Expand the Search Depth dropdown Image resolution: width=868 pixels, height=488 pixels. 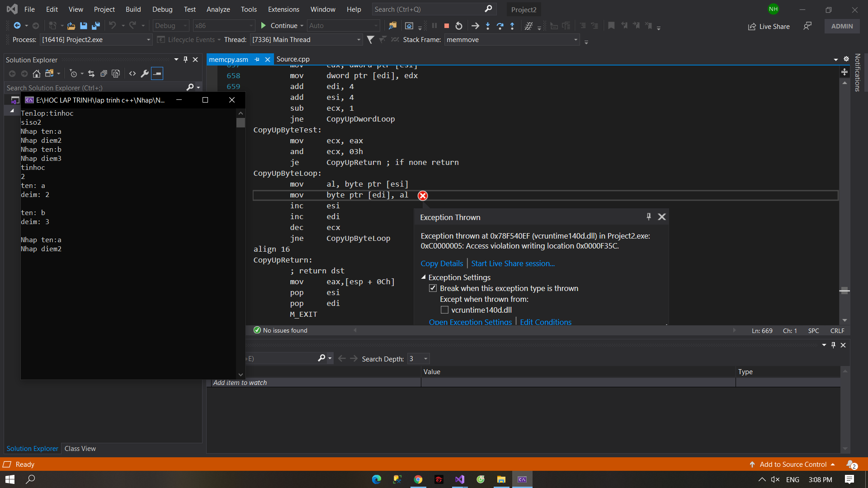coord(425,359)
